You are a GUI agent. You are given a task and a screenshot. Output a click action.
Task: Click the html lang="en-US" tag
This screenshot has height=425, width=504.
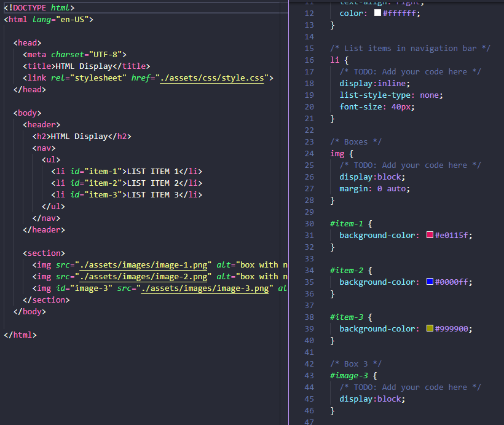49,20
